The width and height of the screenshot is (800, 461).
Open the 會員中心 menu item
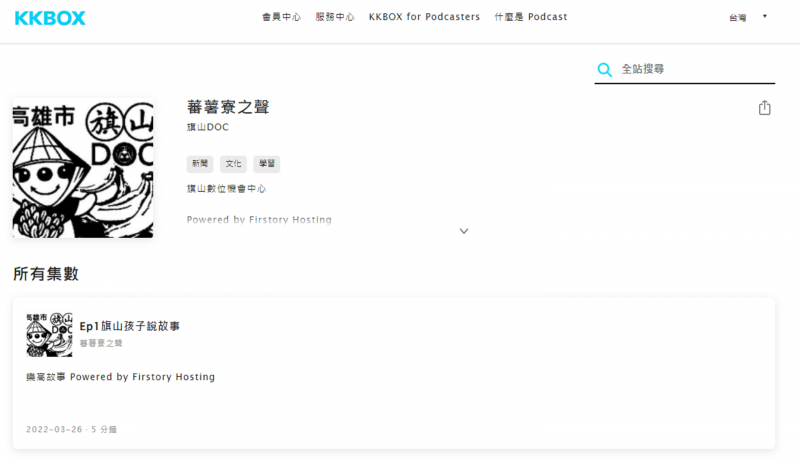281,17
